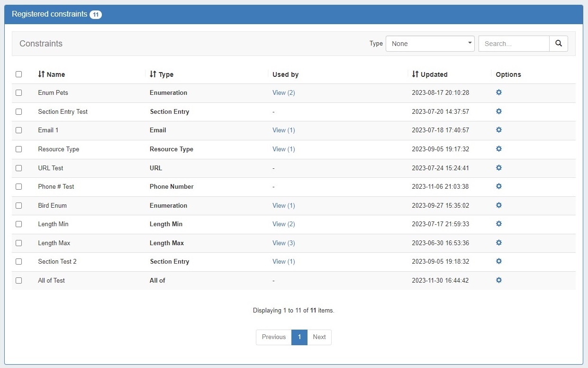Tick the Length Min row checkbox
The width and height of the screenshot is (588, 368).
pyautogui.click(x=18, y=224)
